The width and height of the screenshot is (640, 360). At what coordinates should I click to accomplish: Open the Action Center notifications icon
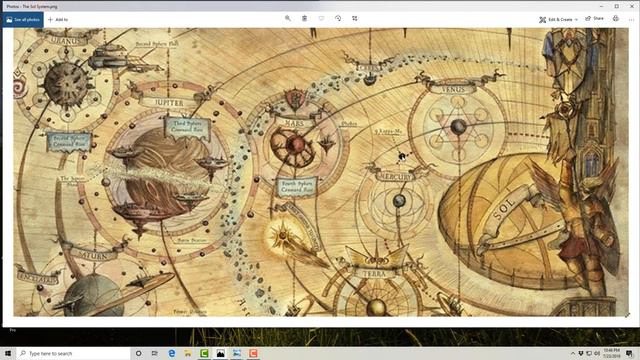pyautogui.click(x=629, y=353)
